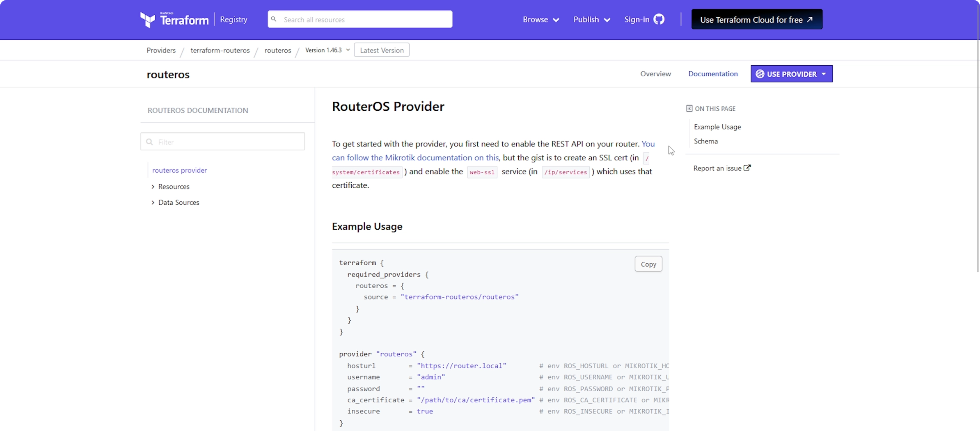
Task: Click the On This Page document icon
Action: (x=689, y=109)
